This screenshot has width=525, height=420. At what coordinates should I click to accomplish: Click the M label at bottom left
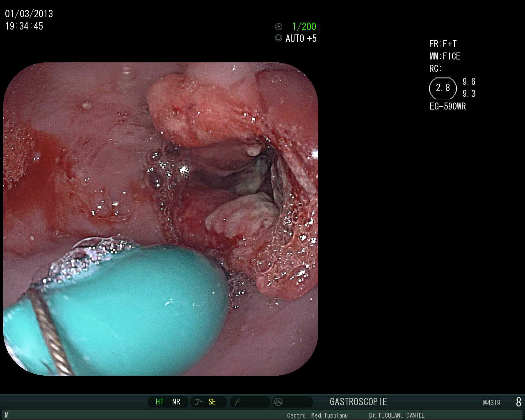click(7, 415)
